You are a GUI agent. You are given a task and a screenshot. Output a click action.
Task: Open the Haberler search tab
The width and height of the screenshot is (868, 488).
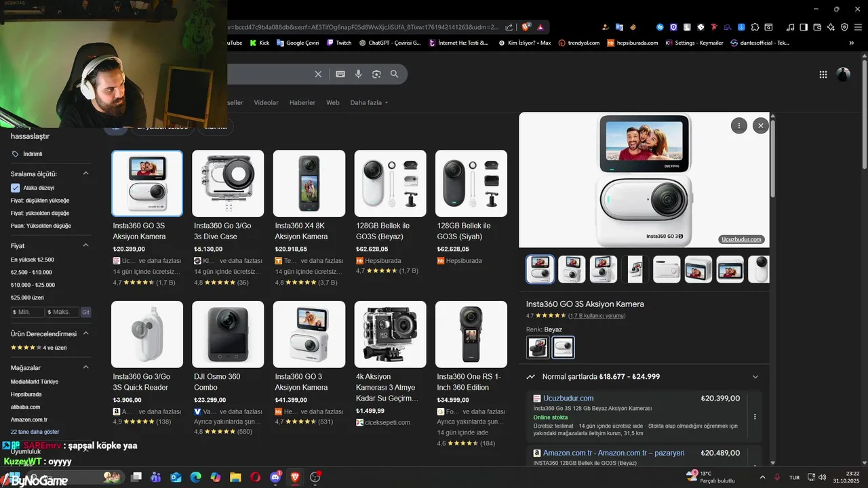302,102
